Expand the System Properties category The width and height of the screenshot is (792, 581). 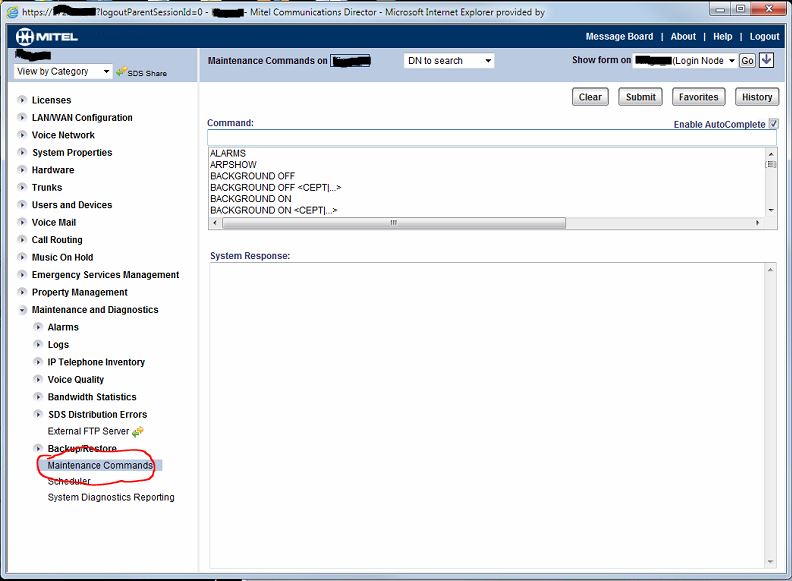pos(22,152)
